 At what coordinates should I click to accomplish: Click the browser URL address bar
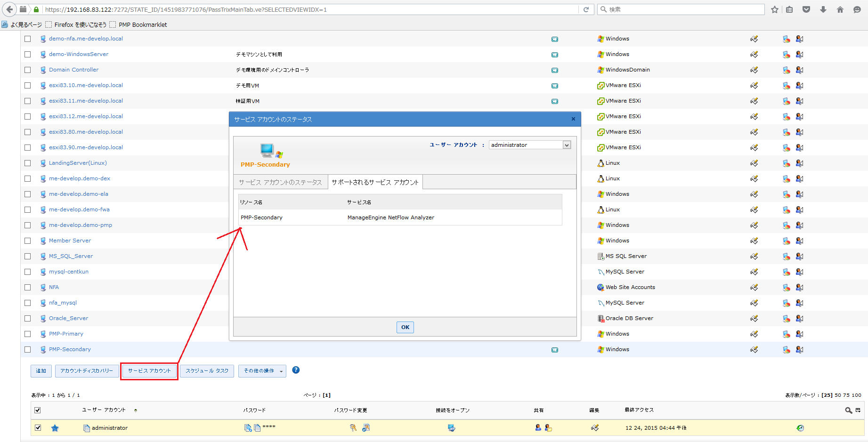click(310, 9)
